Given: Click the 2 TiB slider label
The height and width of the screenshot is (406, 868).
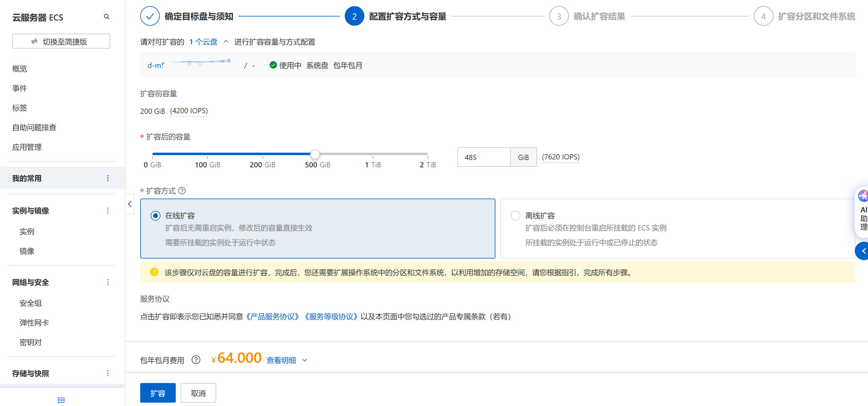Looking at the screenshot, I should (x=428, y=165).
